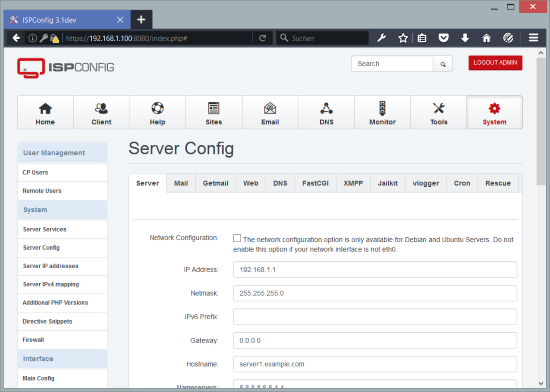550x392 pixels.
Task: Switch to the XMPP tab
Action: point(353,183)
